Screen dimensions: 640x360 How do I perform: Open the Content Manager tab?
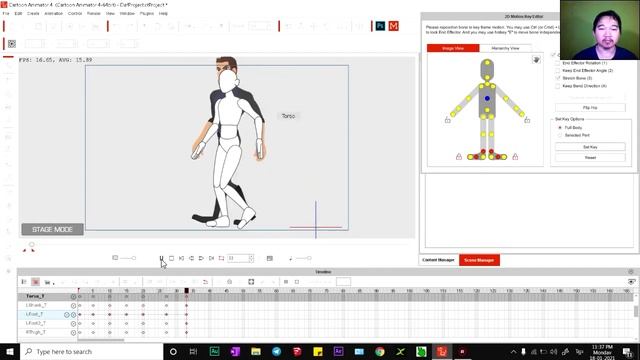[438, 260]
